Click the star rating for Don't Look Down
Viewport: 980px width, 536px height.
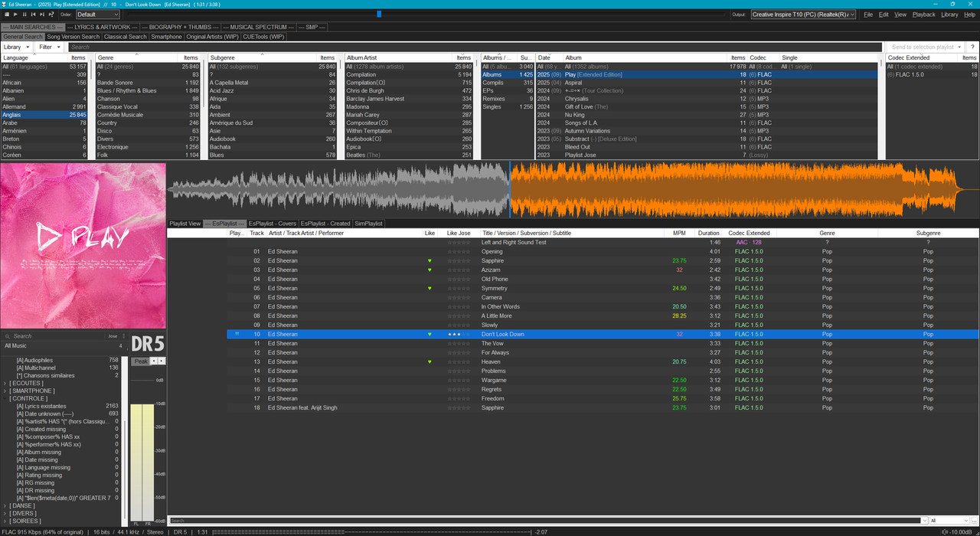coord(459,334)
